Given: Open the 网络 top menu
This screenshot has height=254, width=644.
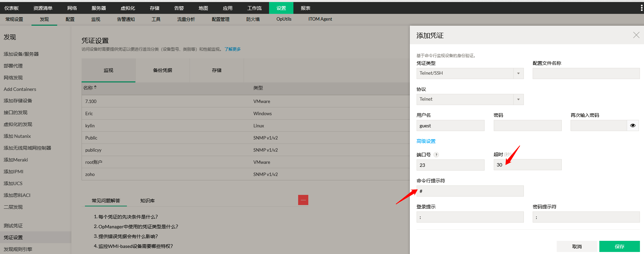Looking at the screenshot, I should tap(72, 8).
